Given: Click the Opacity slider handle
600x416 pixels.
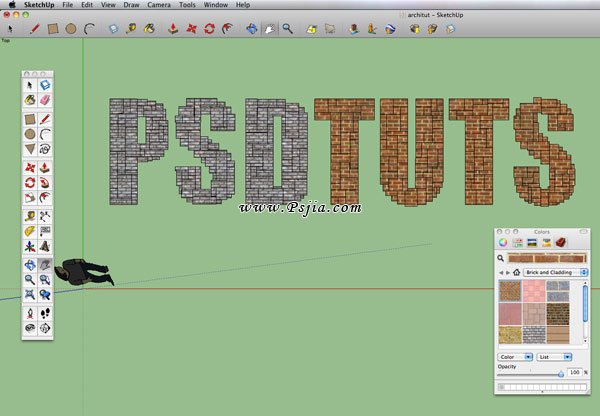Looking at the screenshot, I should 560,374.
